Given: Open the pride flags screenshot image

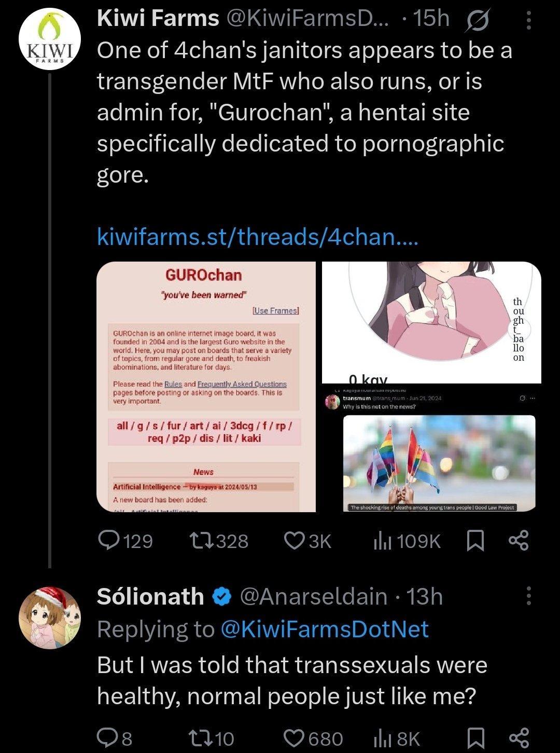Looking at the screenshot, I should (x=431, y=449).
